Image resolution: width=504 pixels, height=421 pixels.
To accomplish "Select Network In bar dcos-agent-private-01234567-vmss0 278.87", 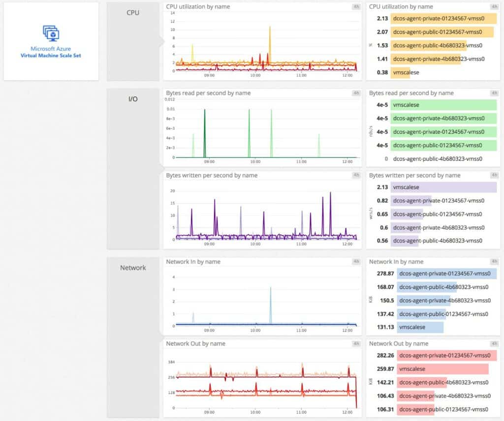I will 446,273.
